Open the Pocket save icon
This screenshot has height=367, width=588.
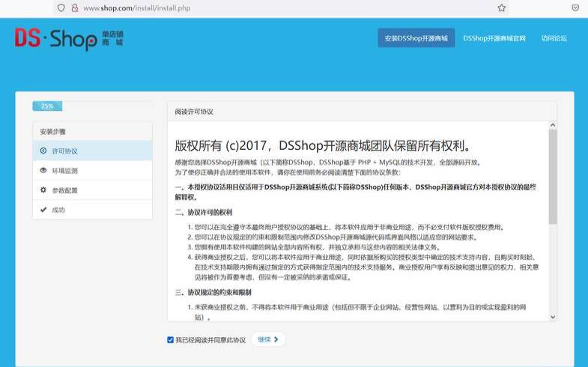click(x=575, y=7)
